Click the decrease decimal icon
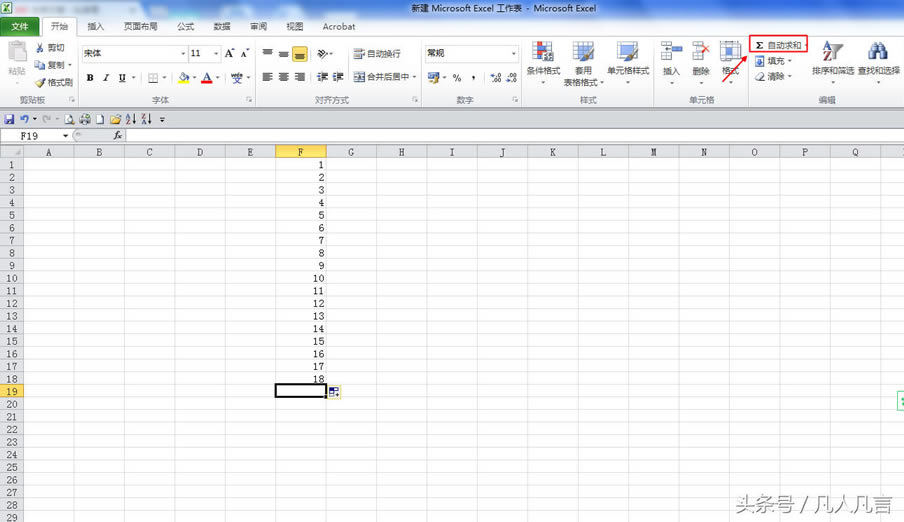Image resolution: width=904 pixels, height=522 pixels. coord(511,77)
